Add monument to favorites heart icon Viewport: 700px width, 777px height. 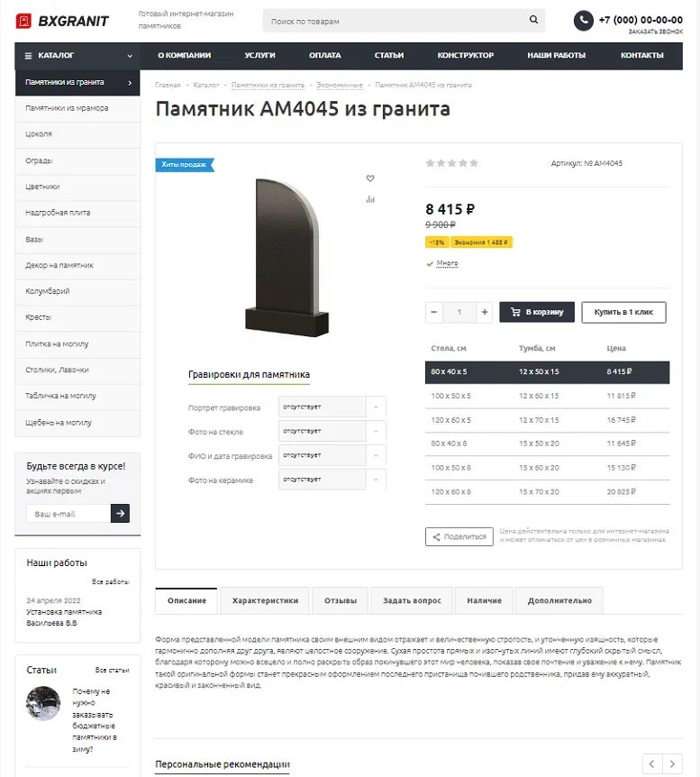tap(370, 178)
